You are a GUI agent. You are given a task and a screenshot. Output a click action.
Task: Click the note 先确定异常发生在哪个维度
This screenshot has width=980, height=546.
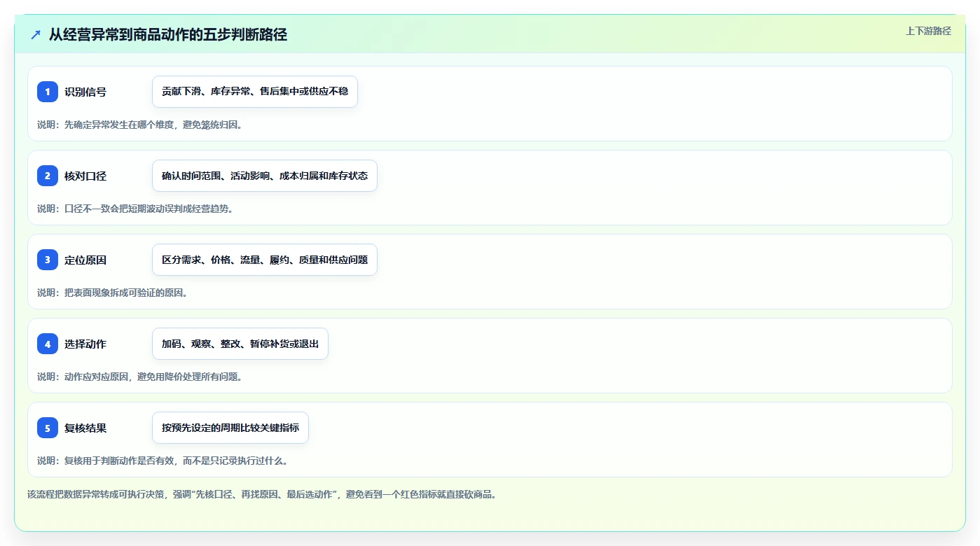(x=140, y=125)
